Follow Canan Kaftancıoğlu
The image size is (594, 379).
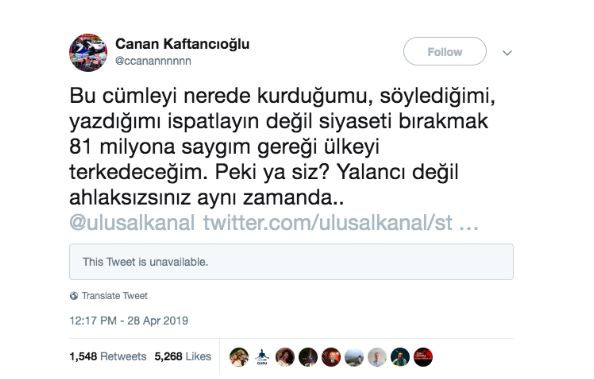click(445, 52)
